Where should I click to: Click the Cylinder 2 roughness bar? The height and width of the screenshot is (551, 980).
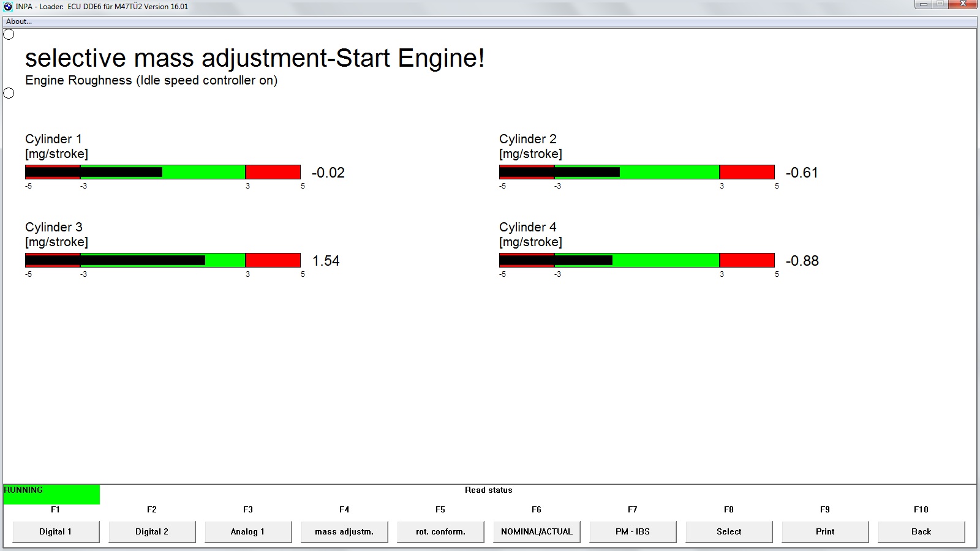pyautogui.click(x=637, y=172)
